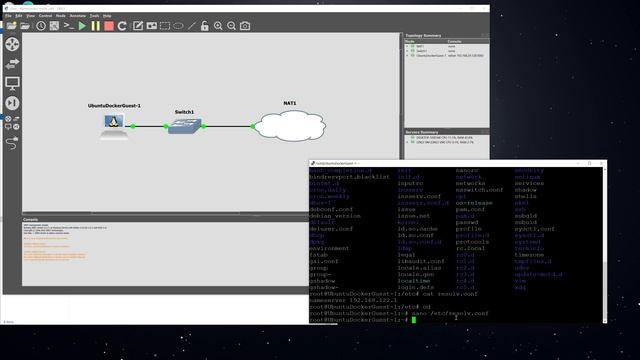
Task: Click the Zoom in magnifier icon
Action: [x=218, y=26]
